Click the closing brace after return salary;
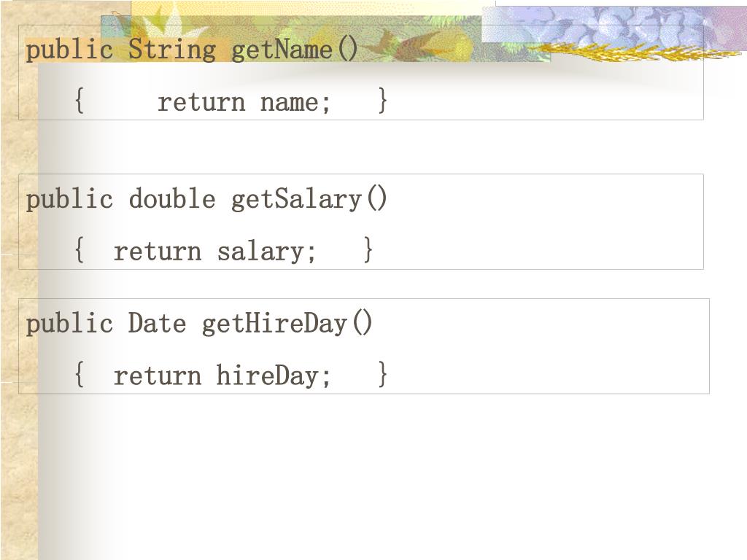The width and height of the screenshot is (747, 560). 368,250
